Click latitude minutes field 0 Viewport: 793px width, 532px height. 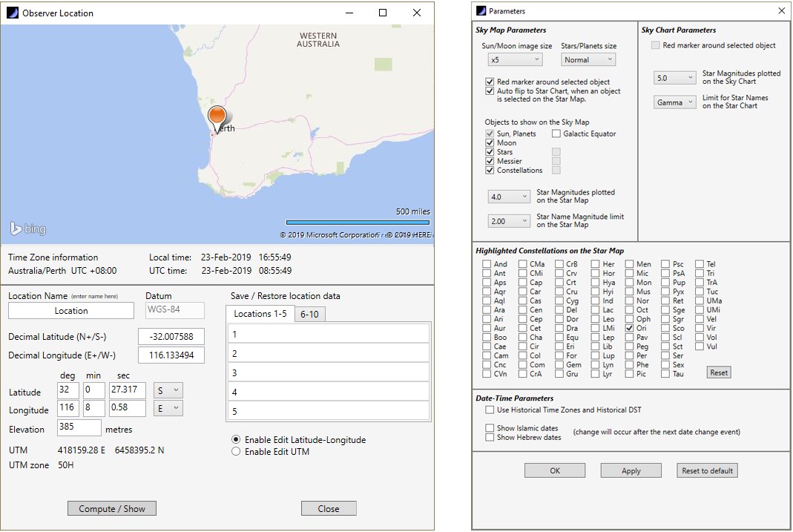pyautogui.click(x=94, y=390)
